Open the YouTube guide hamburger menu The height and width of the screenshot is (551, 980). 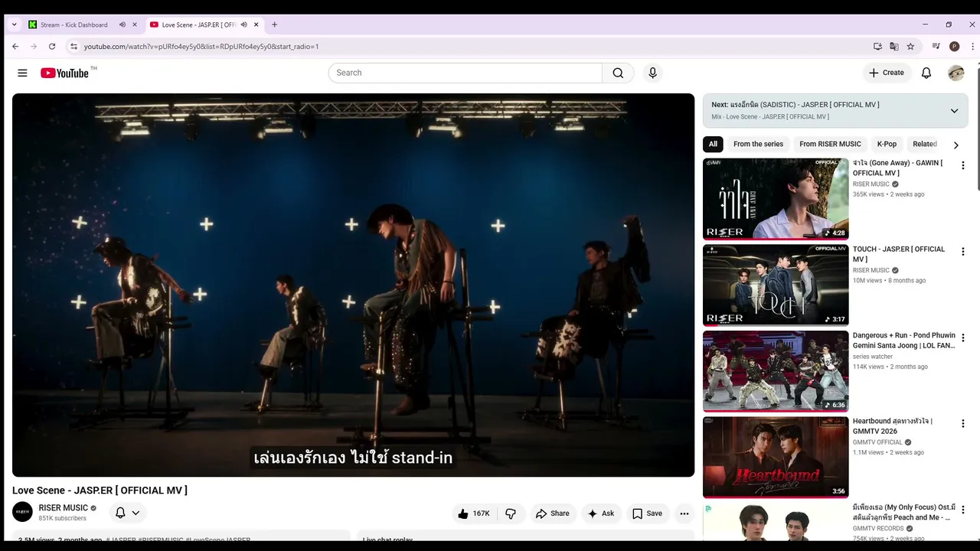(22, 73)
